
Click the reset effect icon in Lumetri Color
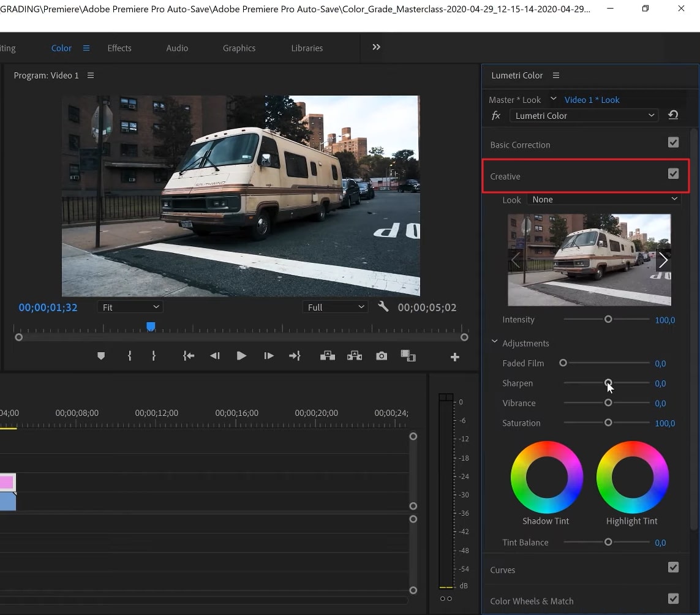pos(673,115)
